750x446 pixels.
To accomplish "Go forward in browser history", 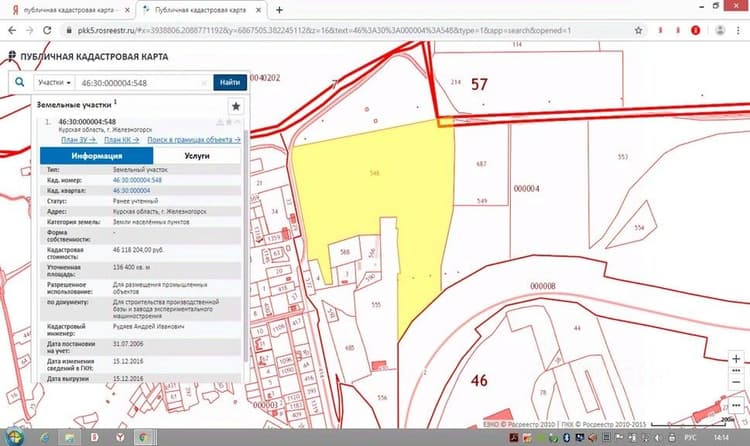I will pos(30,30).
